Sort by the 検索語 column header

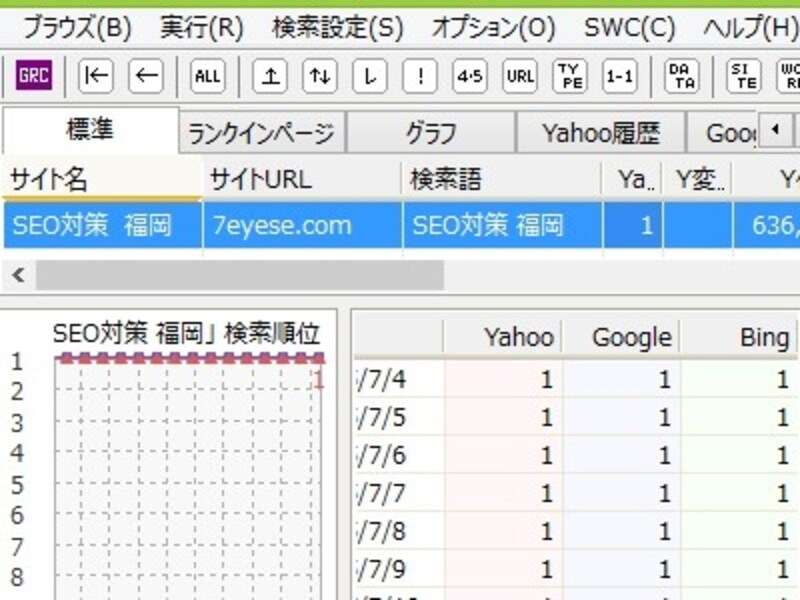[x=502, y=179]
